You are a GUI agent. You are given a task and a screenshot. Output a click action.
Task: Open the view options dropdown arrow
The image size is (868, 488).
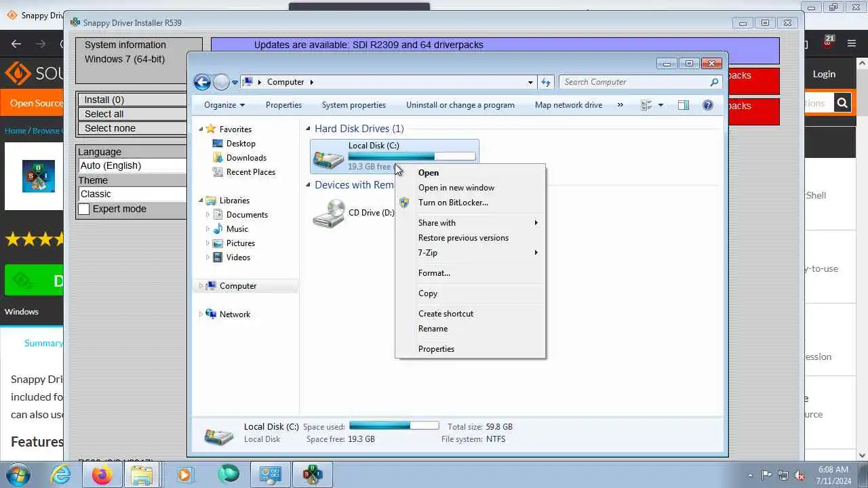point(660,105)
